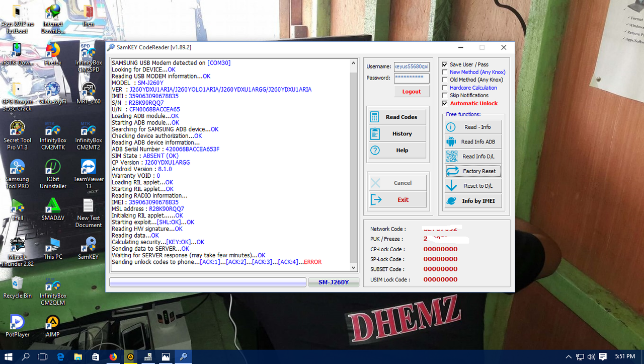Click the log scrollbar down arrow
This screenshot has width=644, height=364.
(353, 268)
